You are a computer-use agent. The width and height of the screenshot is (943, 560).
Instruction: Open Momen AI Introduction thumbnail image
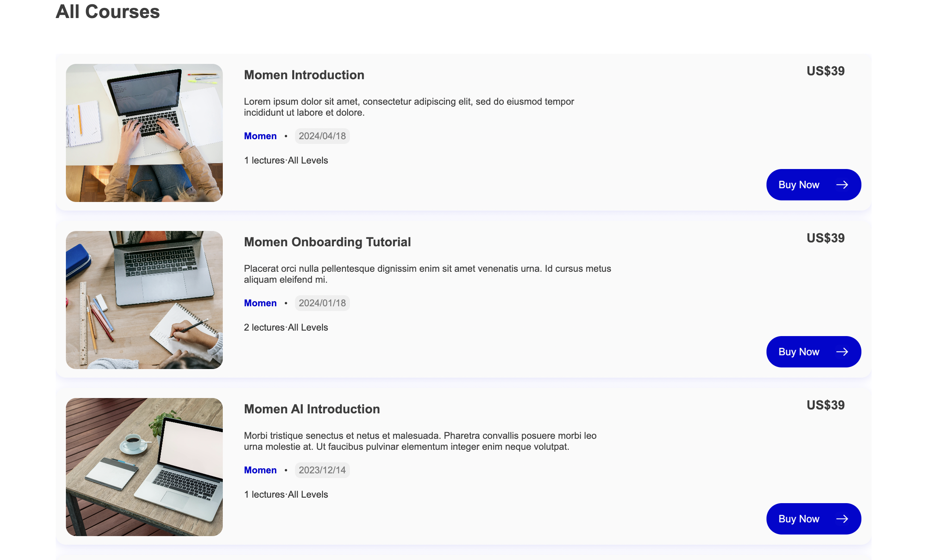(x=144, y=467)
